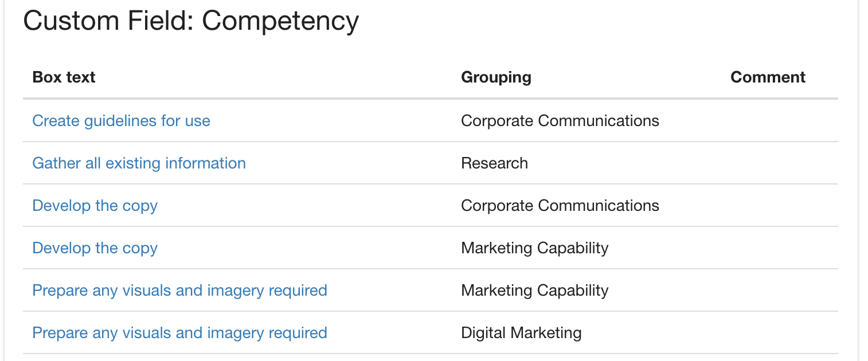Screen dimensions: 868x361
Task: Click empty Comment cell in Research row
Action: [780, 163]
